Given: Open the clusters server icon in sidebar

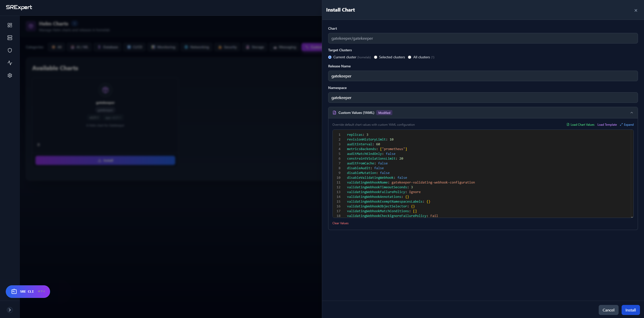Looking at the screenshot, I should pyautogui.click(x=10, y=38).
